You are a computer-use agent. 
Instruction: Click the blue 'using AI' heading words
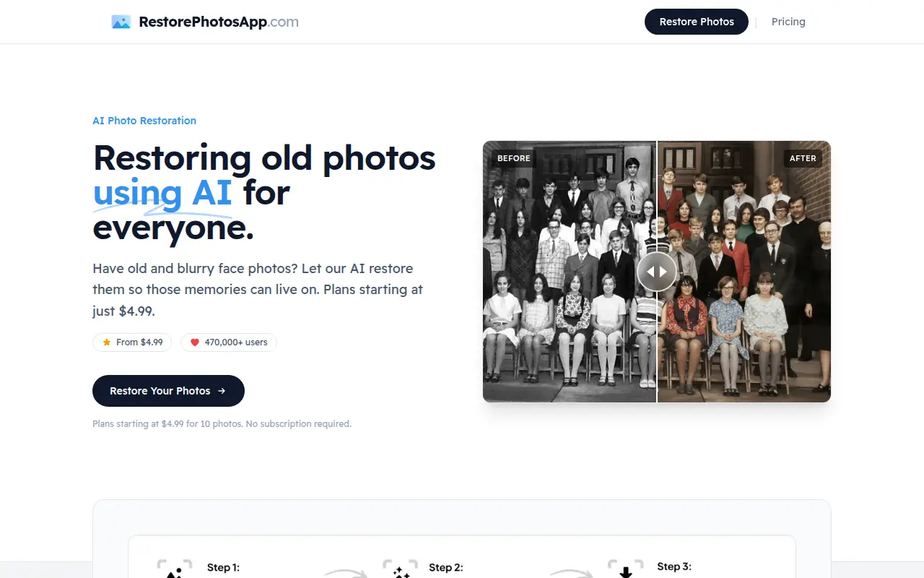point(162,193)
